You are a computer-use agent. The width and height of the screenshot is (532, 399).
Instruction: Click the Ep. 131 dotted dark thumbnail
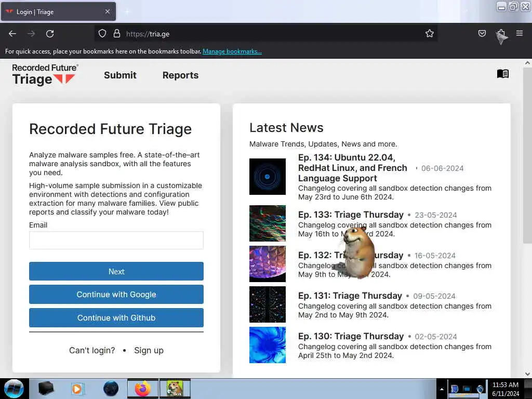coord(268,304)
